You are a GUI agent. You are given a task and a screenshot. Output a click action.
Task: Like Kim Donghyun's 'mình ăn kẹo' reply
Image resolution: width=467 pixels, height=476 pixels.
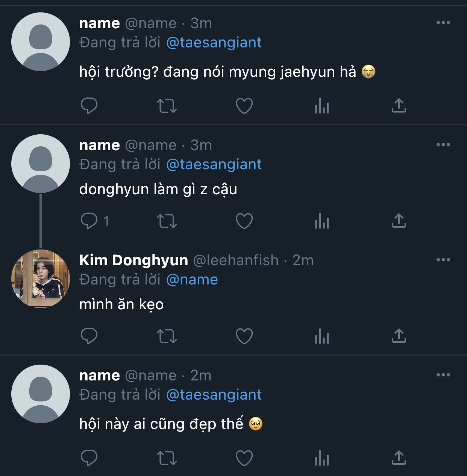tap(244, 336)
